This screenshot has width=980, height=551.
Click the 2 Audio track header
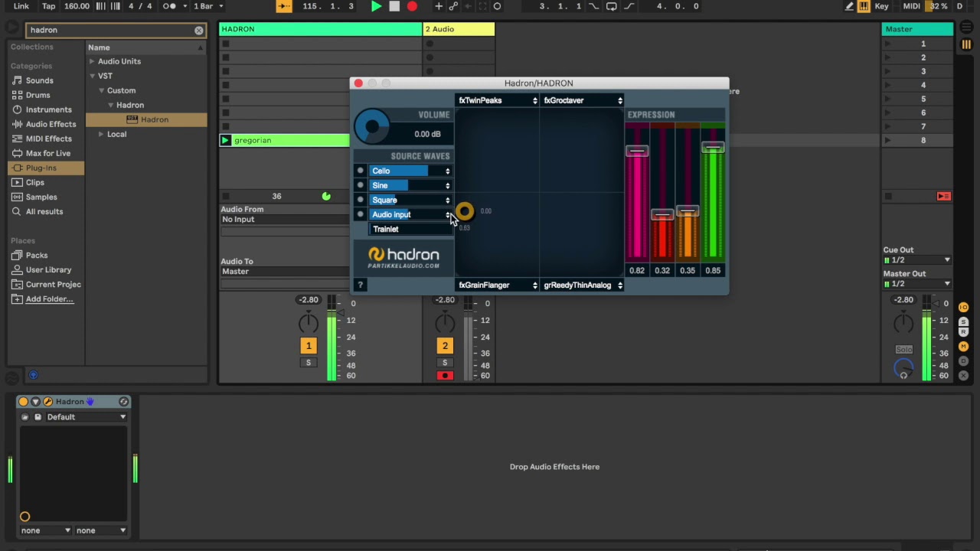click(459, 29)
